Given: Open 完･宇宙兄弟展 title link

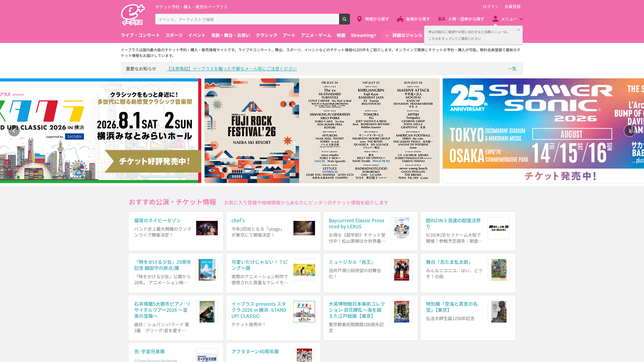Looking at the screenshot, I should tap(149, 351).
